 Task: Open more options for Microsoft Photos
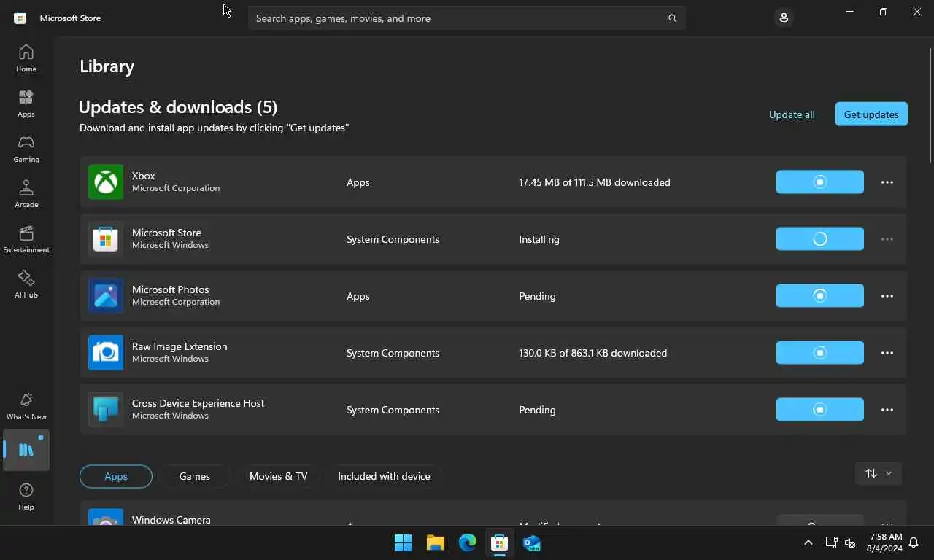click(x=887, y=296)
